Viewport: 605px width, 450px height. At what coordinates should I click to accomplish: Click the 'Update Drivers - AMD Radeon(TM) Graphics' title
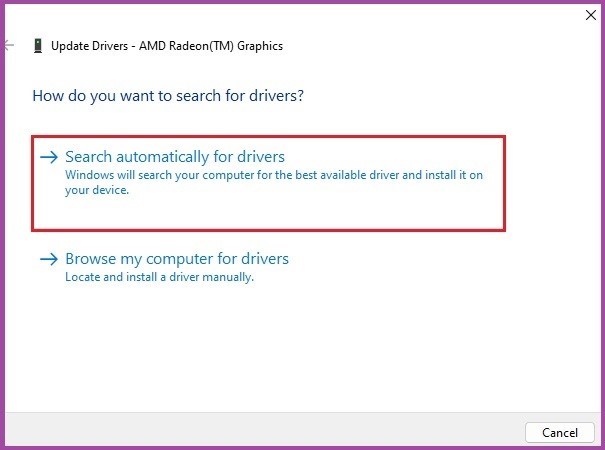tap(167, 46)
